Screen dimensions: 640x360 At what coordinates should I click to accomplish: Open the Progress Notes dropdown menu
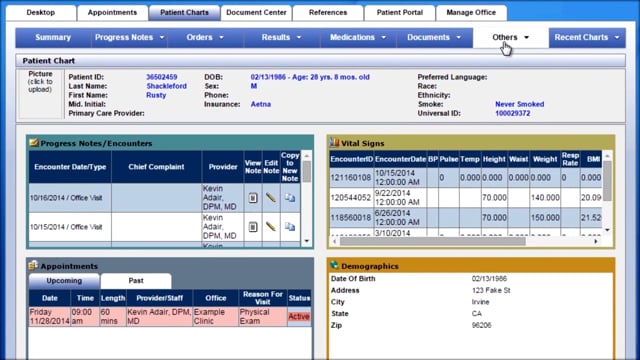(x=129, y=38)
